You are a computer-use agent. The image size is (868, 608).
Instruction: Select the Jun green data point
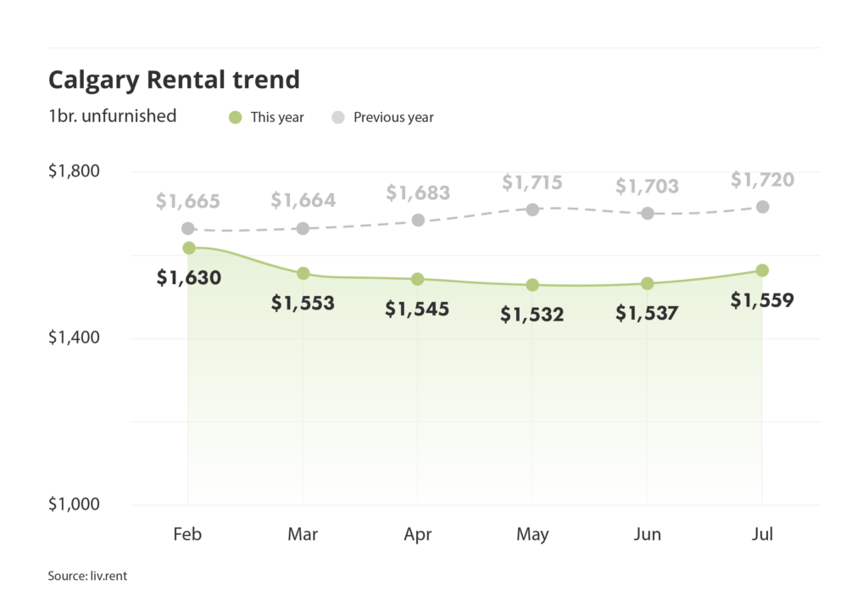[x=648, y=283]
